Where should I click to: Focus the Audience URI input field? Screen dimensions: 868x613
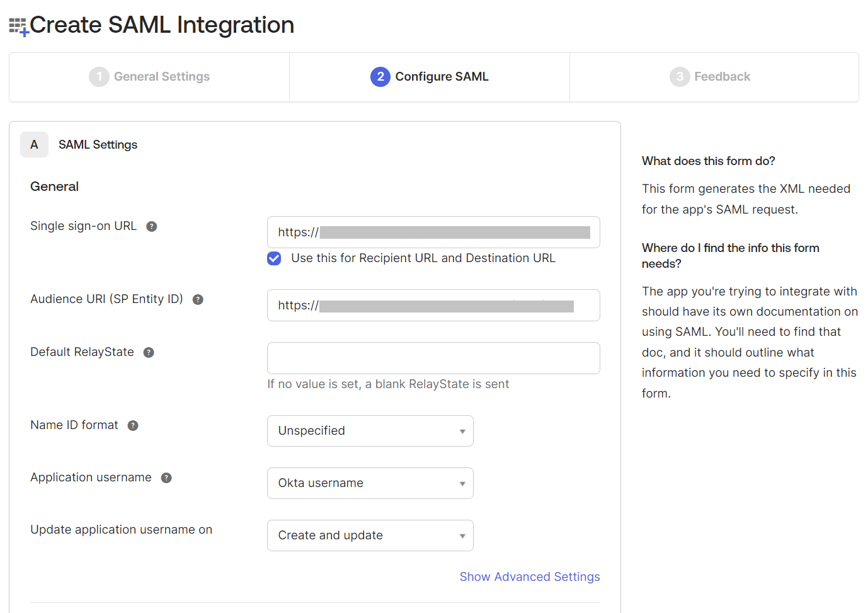pos(433,306)
